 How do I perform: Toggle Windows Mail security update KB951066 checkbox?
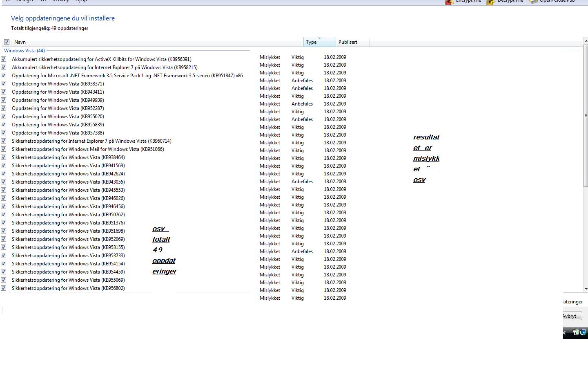4,149
